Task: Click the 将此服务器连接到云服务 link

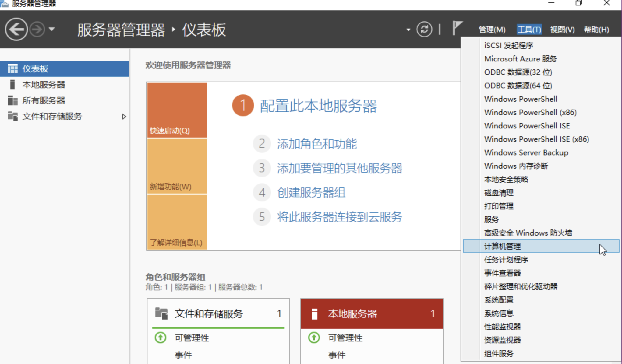Action: coord(340,217)
